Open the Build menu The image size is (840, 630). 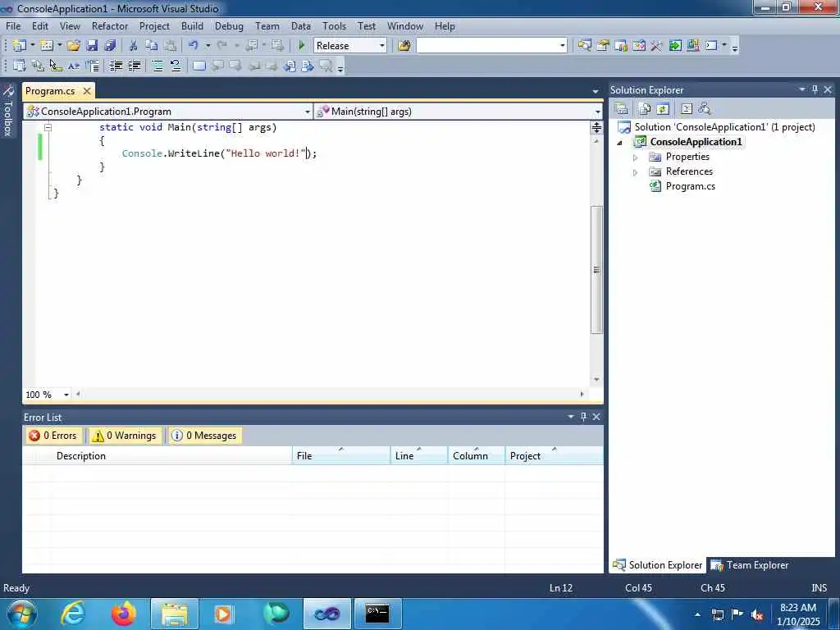pos(192,25)
